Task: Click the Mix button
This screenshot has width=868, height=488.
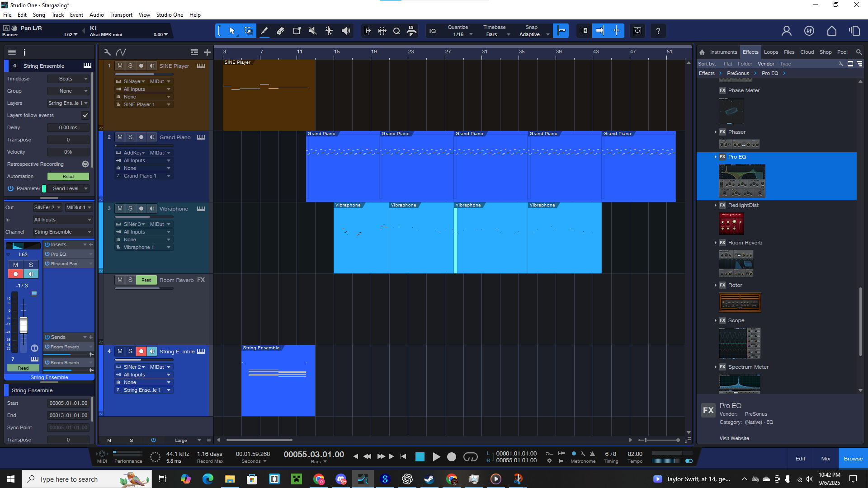Action: click(x=826, y=459)
